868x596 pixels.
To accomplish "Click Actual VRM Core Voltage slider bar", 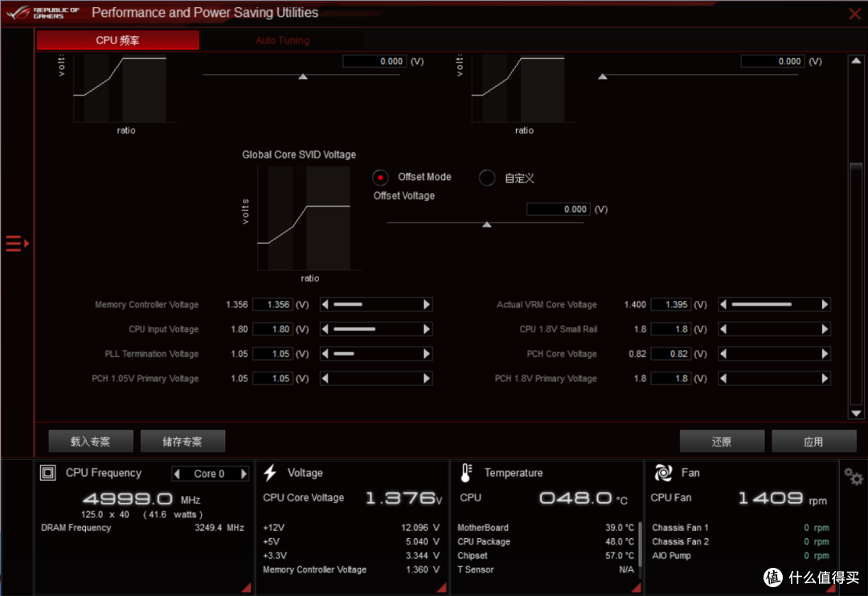I will [x=774, y=304].
